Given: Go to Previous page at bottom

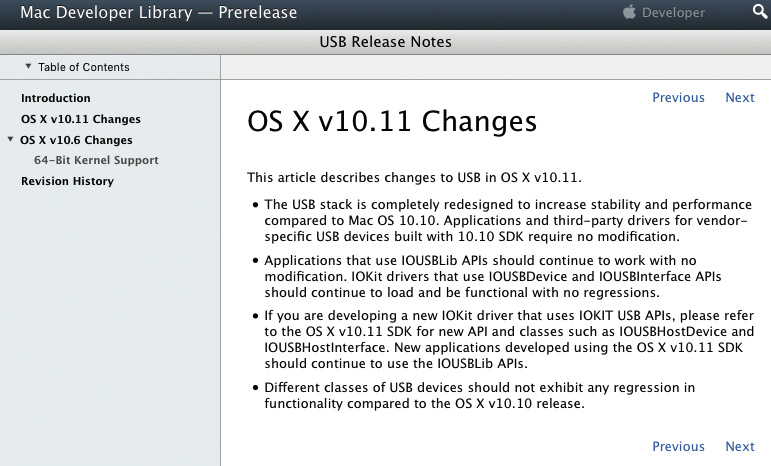Looking at the screenshot, I should pos(678,447).
